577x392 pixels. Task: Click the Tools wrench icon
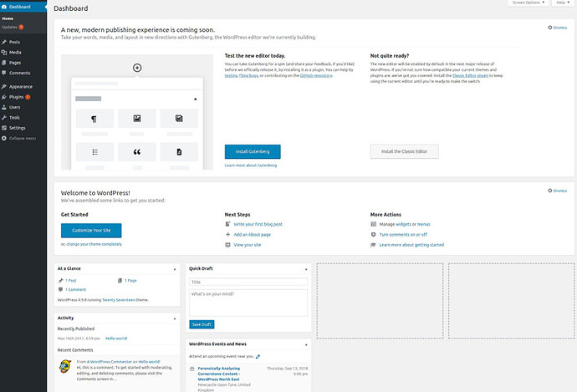pos(4,118)
